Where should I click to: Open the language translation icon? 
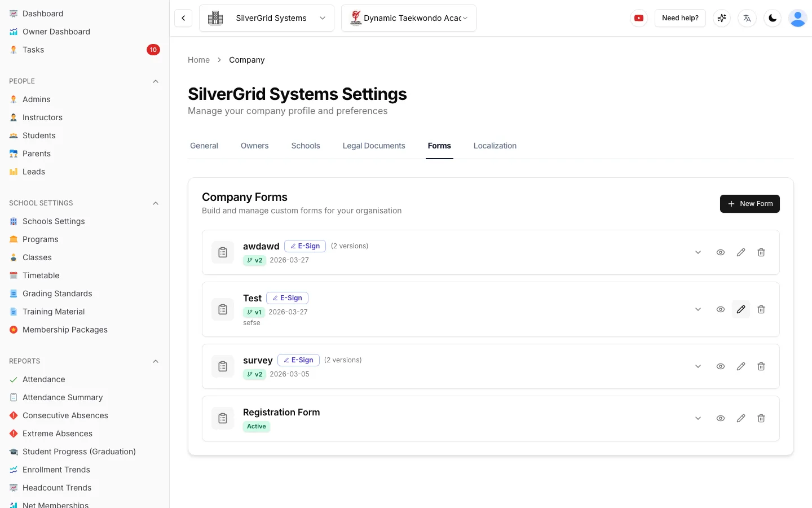(747, 18)
